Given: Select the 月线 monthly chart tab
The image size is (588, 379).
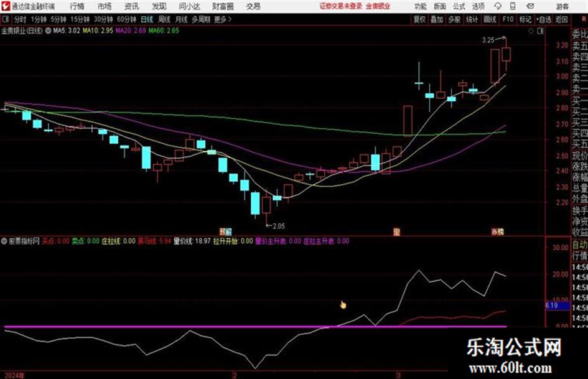Looking at the screenshot, I should (182, 19).
